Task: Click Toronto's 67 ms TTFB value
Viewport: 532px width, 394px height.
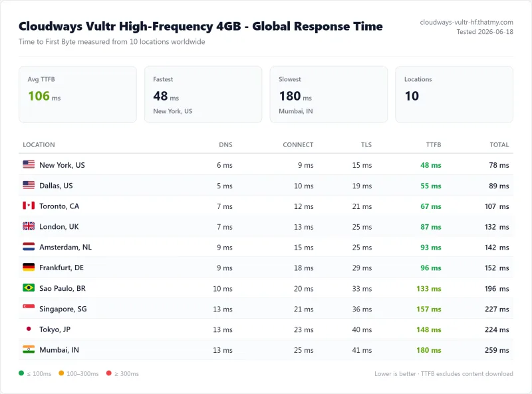Action: point(430,206)
